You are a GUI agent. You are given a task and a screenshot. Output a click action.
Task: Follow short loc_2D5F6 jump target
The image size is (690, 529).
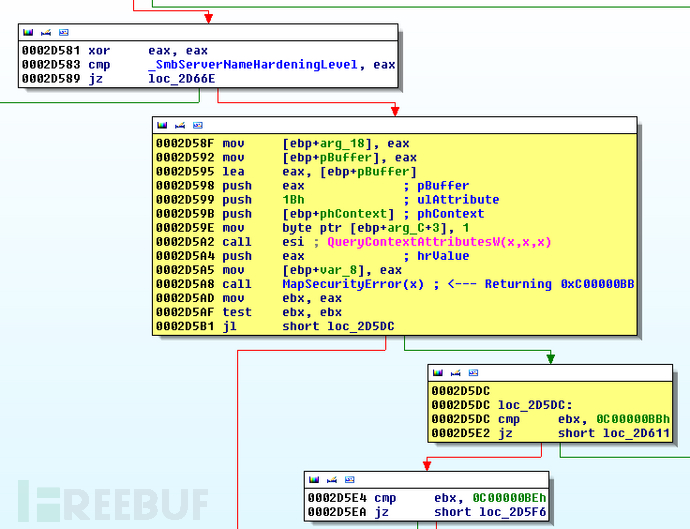point(490,512)
